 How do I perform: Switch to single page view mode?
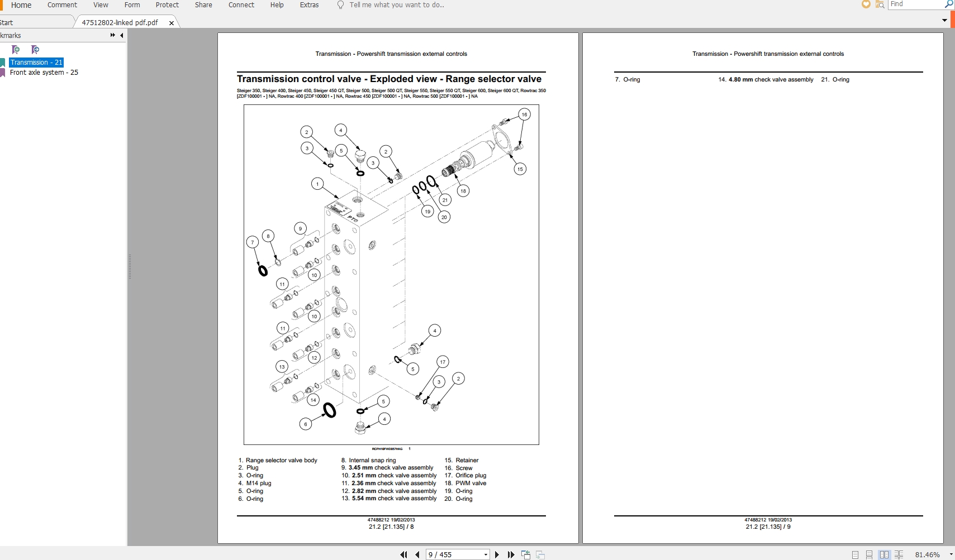point(855,555)
